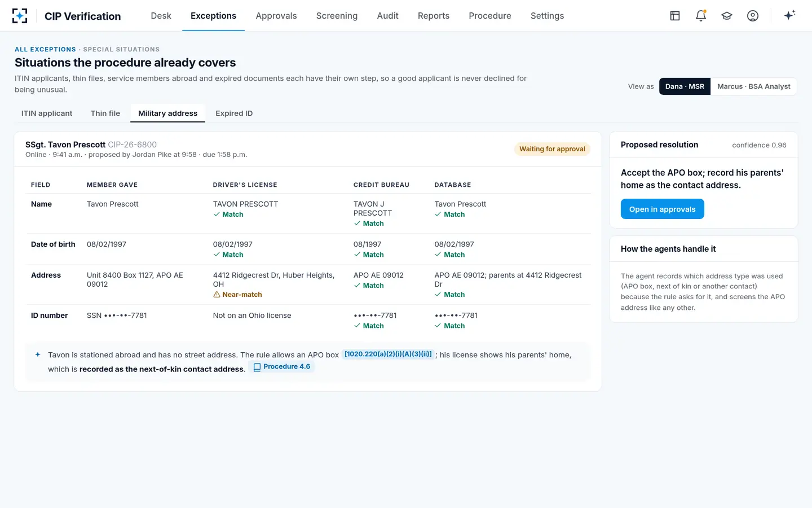Switch view to Marcus · BSA Analyst
Screen dimensions: 812x508
[754, 86]
